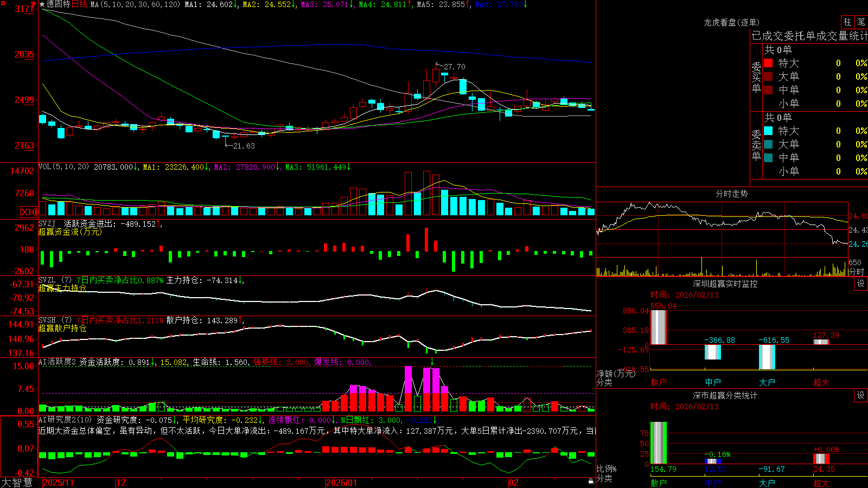Click the AI研究度2(10) indicator label

[x=65, y=420]
